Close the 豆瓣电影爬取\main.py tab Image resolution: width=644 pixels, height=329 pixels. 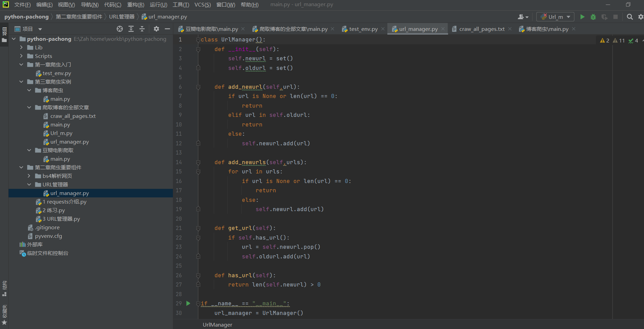click(x=243, y=29)
